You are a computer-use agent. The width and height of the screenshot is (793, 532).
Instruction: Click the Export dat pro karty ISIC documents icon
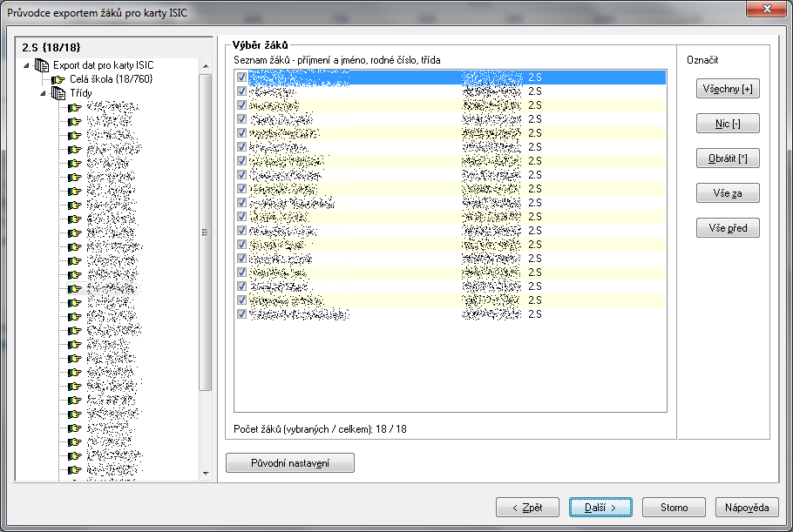point(42,65)
